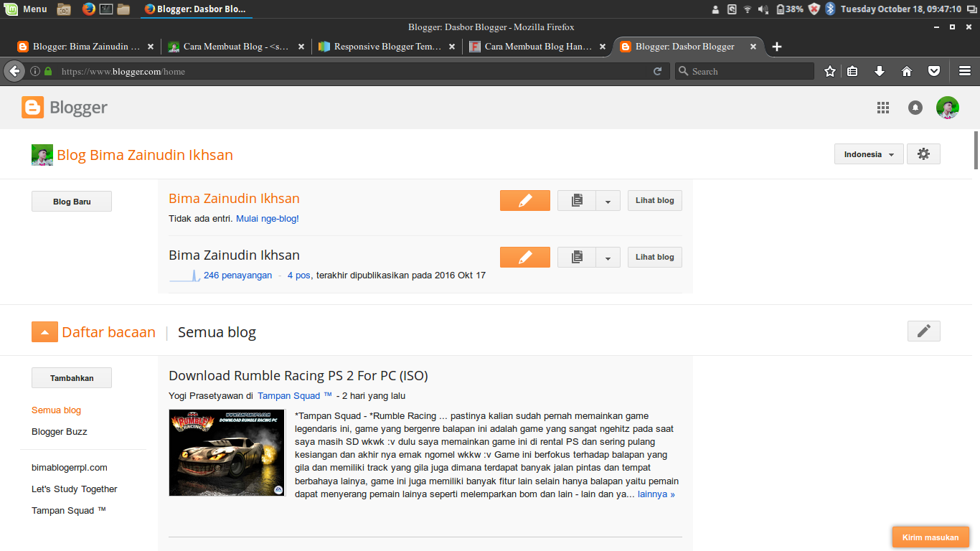Open your Google profile avatar
Viewport: 980px width, 551px height.
point(948,107)
